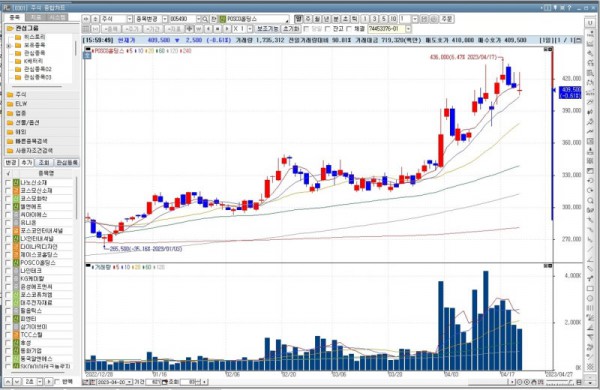This screenshot has width=600, height=390.
Task: Click the help question mark in title bar
Action: 569,8
